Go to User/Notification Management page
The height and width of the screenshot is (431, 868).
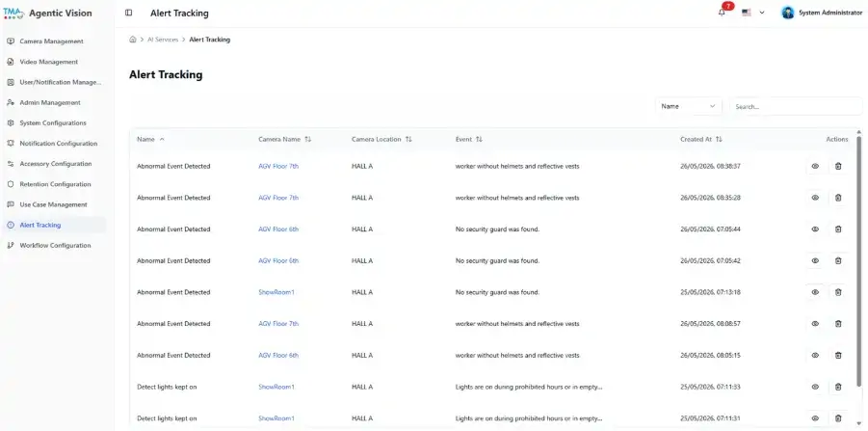(x=53, y=83)
